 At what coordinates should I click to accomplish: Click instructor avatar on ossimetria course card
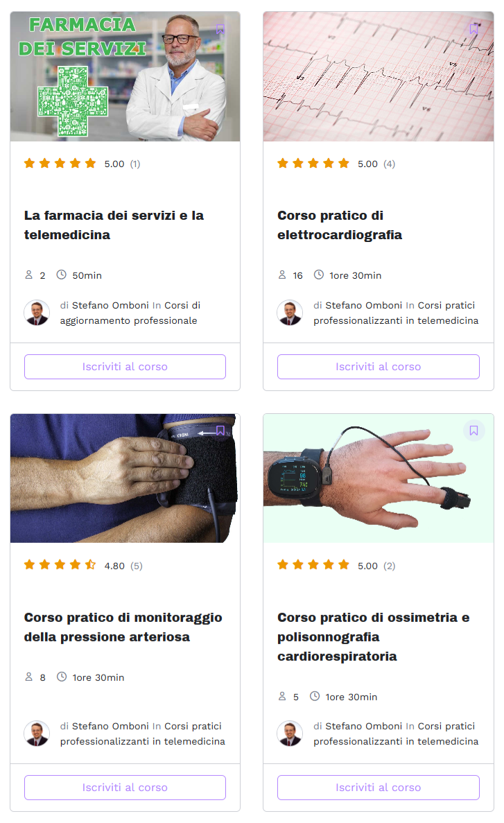coord(290,734)
